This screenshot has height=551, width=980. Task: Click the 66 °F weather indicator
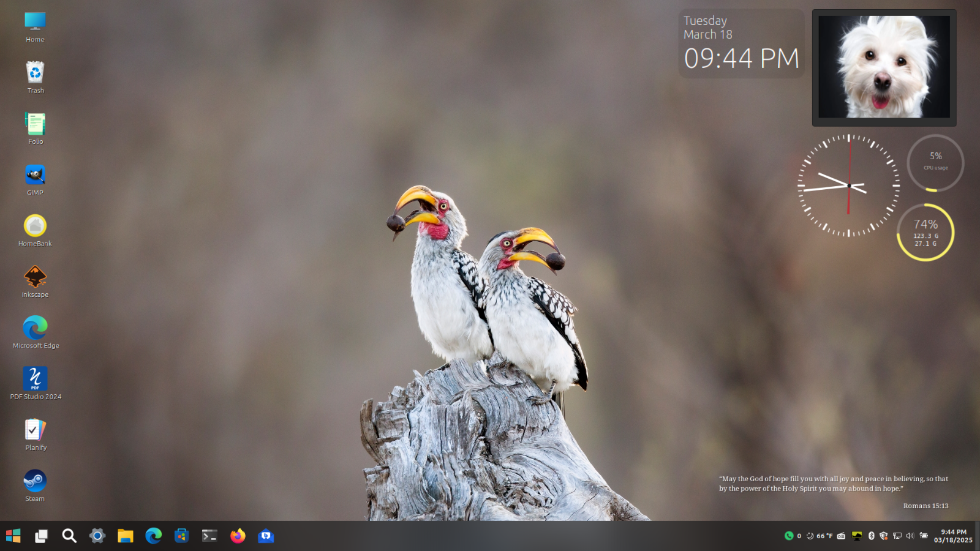820,536
